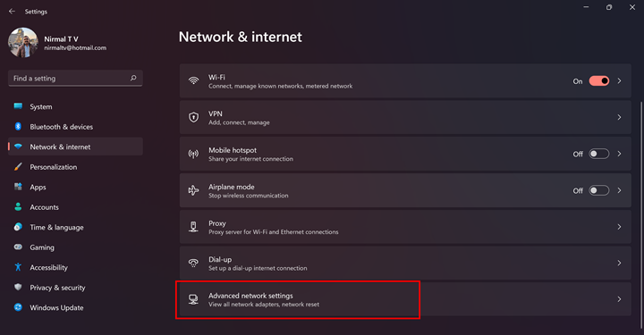Click the Bluetooth icon in the sidebar
The width and height of the screenshot is (644, 335).
(x=18, y=126)
